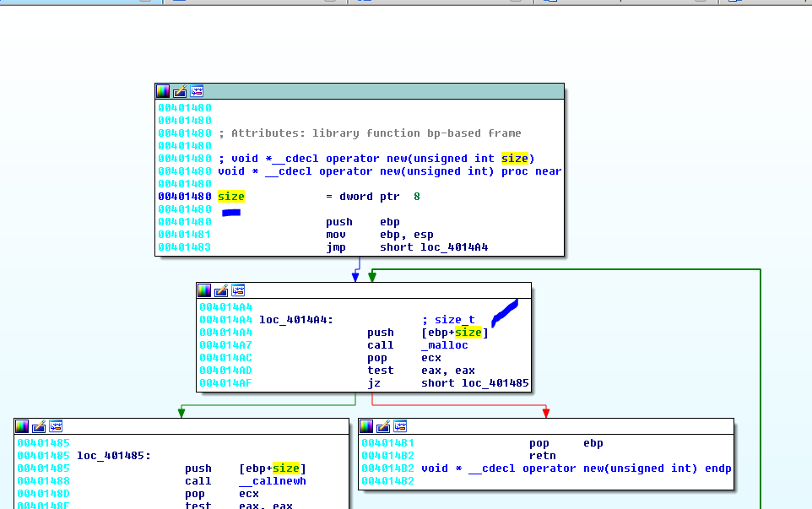Click the pencil edit icon on the operator new entry node
This screenshot has width=812, height=509.
click(180, 91)
